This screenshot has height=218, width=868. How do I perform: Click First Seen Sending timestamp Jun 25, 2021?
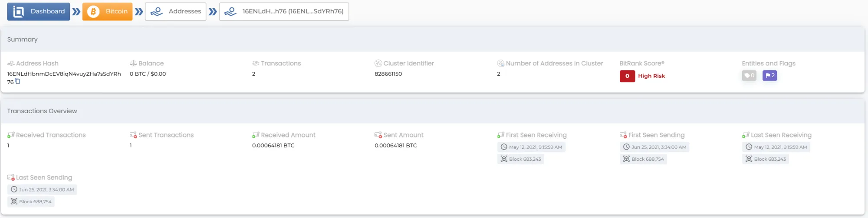point(654,147)
